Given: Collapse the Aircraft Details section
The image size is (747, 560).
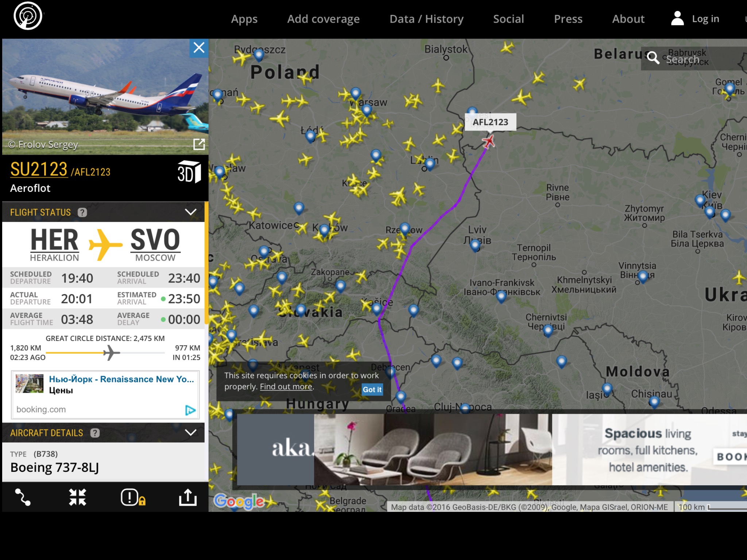Looking at the screenshot, I should (x=191, y=433).
